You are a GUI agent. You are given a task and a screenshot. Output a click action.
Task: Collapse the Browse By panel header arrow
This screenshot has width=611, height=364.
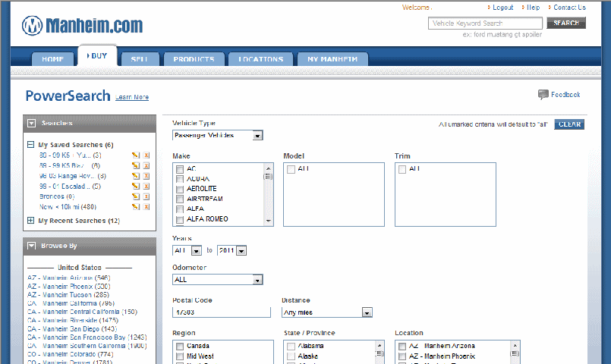coord(32,246)
